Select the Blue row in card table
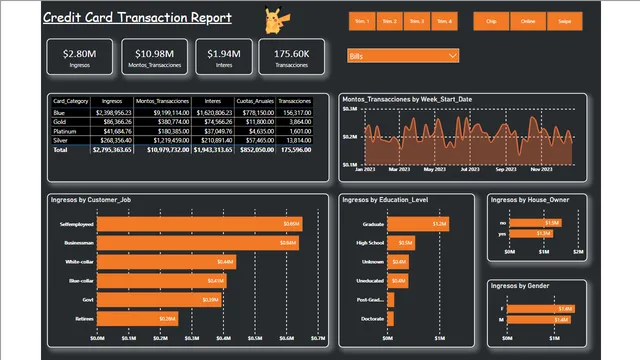This screenshot has height=360, width=640. (182, 113)
